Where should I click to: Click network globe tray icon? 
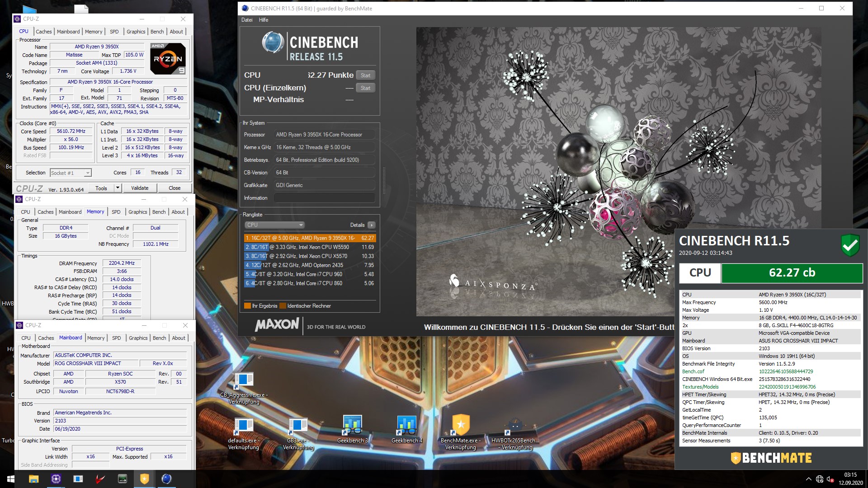820,479
